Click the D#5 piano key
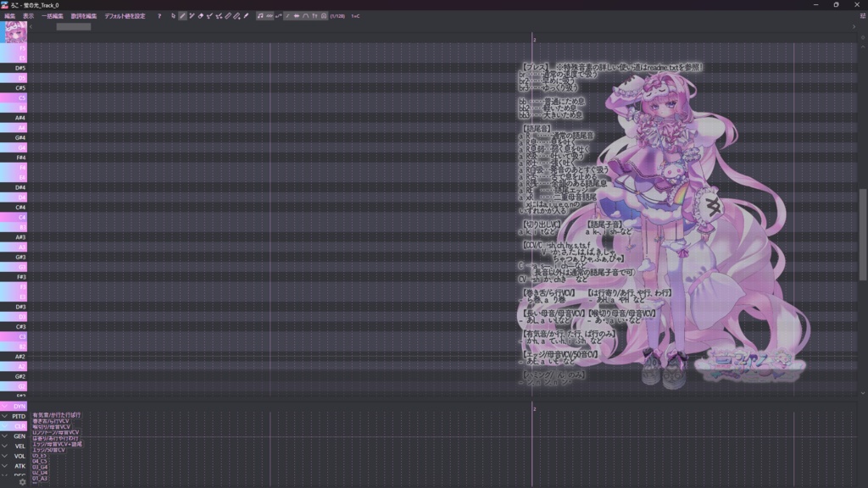The width and height of the screenshot is (868, 488). pyautogui.click(x=14, y=68)
